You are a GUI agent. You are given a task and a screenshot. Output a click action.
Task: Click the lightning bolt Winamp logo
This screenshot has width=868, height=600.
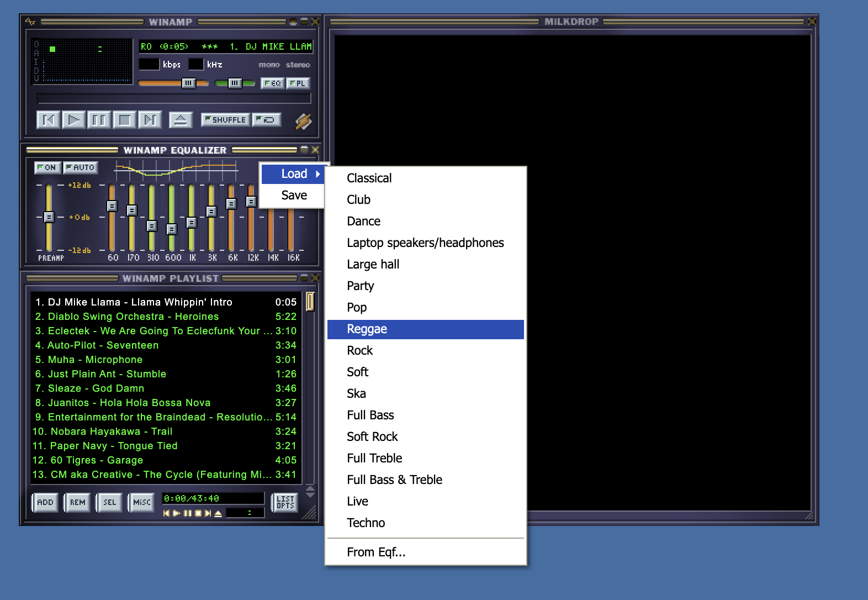tap(303, 121)
